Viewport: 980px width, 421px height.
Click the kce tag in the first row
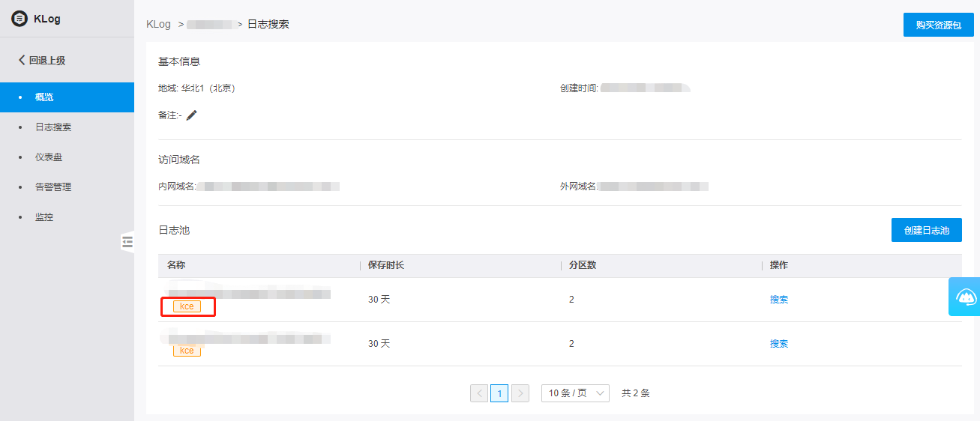coord(187,306)
